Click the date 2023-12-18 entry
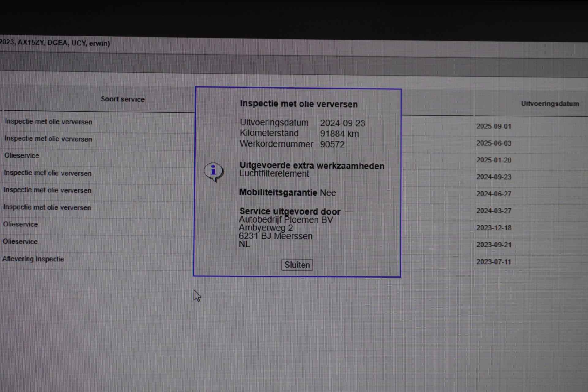The width and height of the screenshot is (588, 392). point(493,228)
